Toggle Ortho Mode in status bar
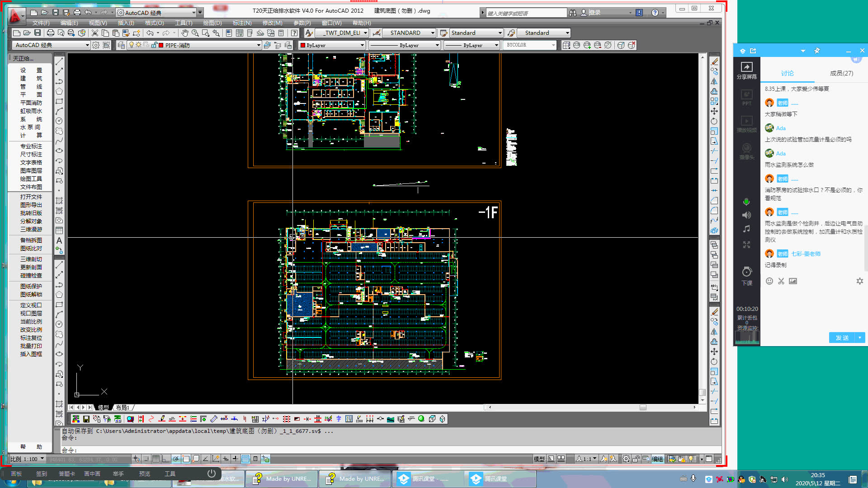 [x=165, y=459]
